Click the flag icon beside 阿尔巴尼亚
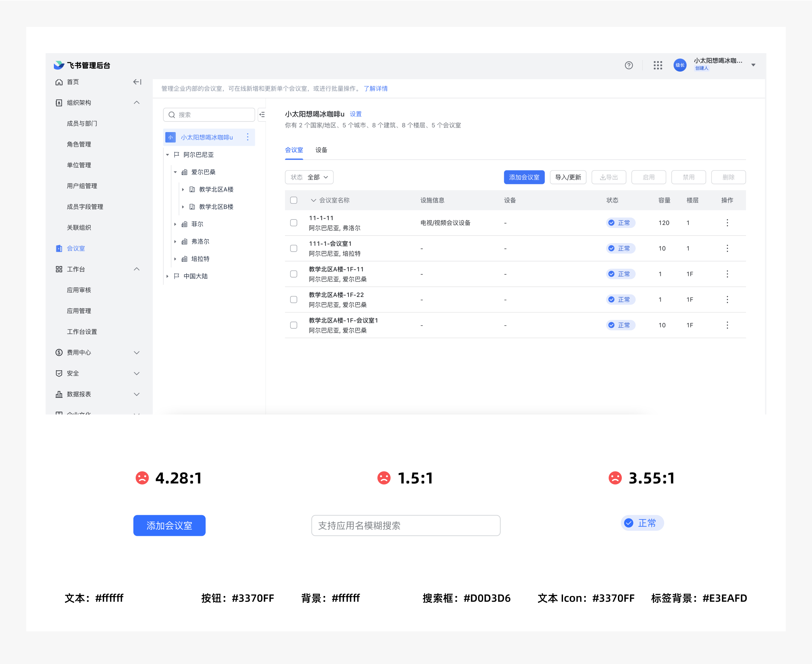 click(176, 154)
